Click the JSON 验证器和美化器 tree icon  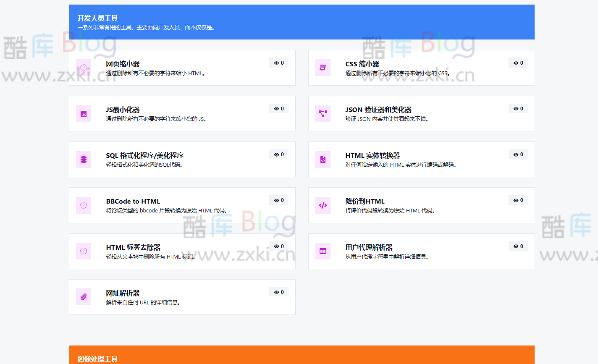point(323,113)
